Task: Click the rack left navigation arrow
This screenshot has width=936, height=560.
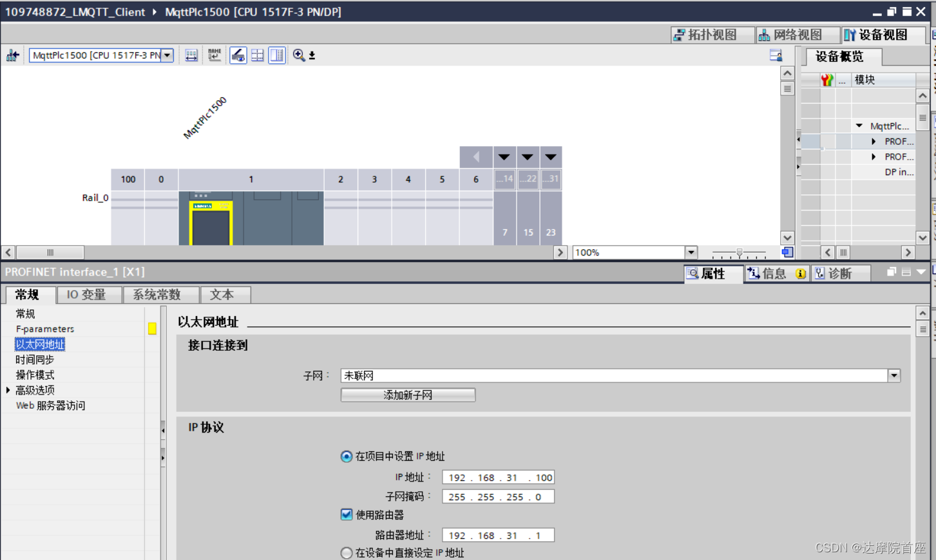Action: tap(476, 156)
